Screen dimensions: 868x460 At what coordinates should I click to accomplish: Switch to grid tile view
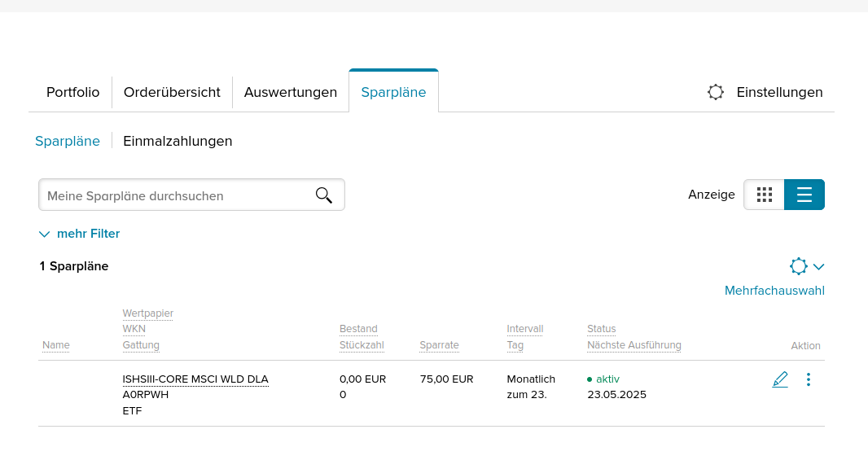(764, 195)
